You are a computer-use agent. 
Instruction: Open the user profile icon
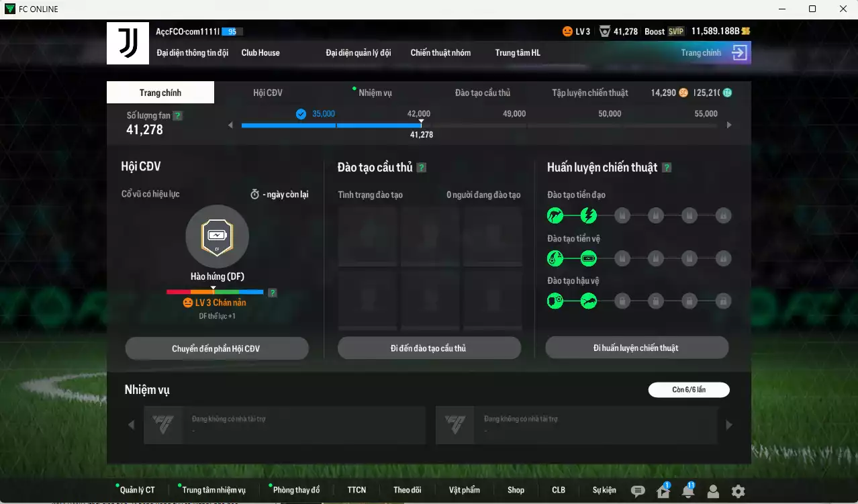click(x=713, y=491)
